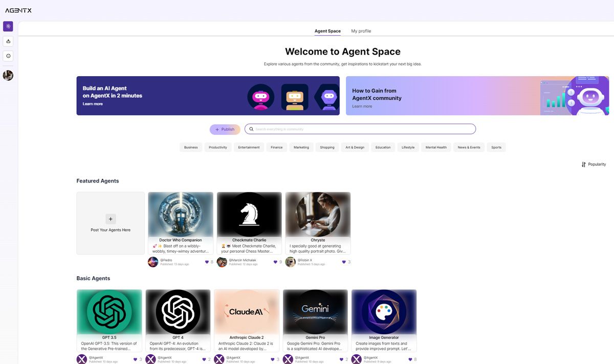The height and width of the screenshot is (364, 614).
Task: Open AgentX avatar under Image Generator
Action: click(356, 359)
